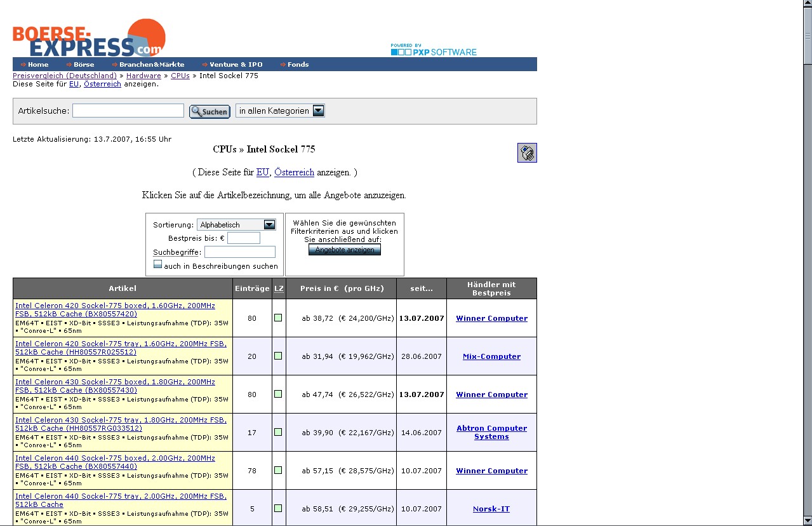Screen dimensions: 812x526
Task: Click the green LZ indicator for Celeron 430 tray
Action: coord(278,432)
